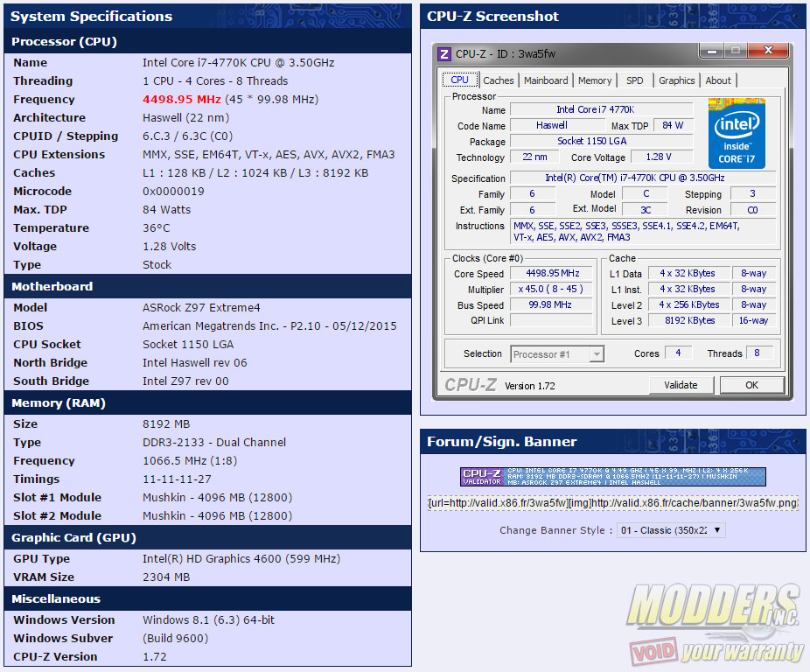Image resolution: width=810 pixels, height=672 pixels.
Task: Click the Temperature 36°C value
Action: click(x=157, y=228)
